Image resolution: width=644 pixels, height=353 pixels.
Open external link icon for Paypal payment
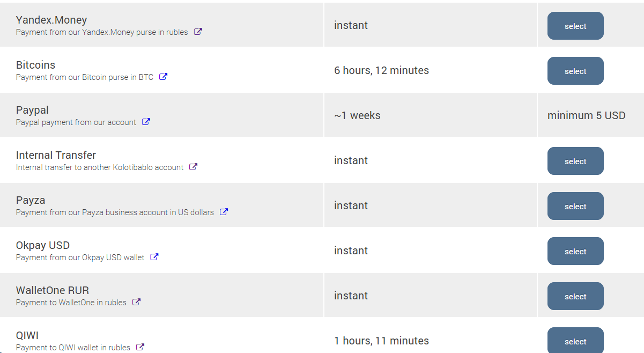(146, 122)
